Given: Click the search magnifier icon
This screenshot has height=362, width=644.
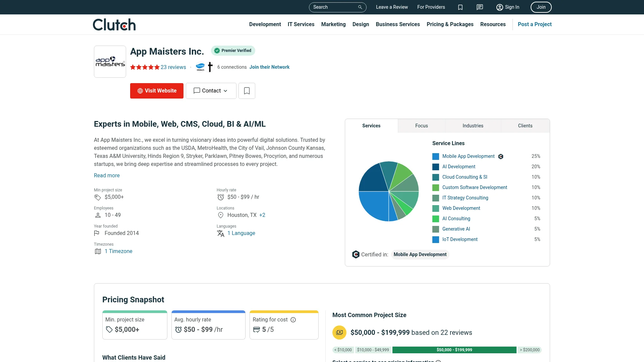Looking at the screenshot, I should click(x=360, y=7).
